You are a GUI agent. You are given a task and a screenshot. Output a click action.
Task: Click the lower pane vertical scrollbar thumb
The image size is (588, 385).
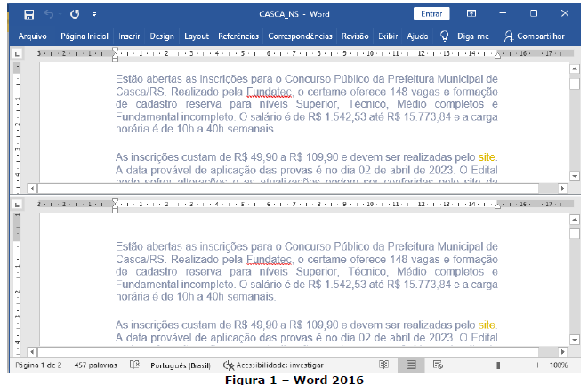(575, 234)
